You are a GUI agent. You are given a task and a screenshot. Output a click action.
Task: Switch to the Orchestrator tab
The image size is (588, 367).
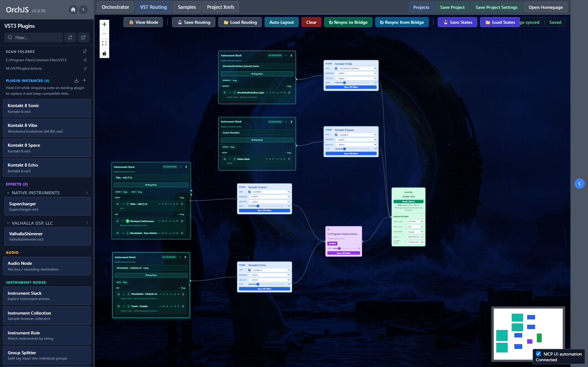[115, 7]
